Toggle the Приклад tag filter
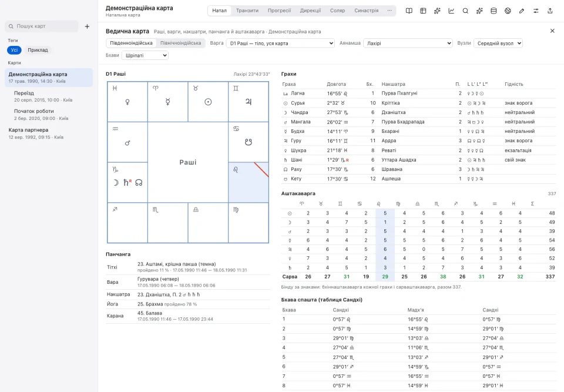Screen dimensions: 564x392 pyautogui.click(x=38, y=50)
